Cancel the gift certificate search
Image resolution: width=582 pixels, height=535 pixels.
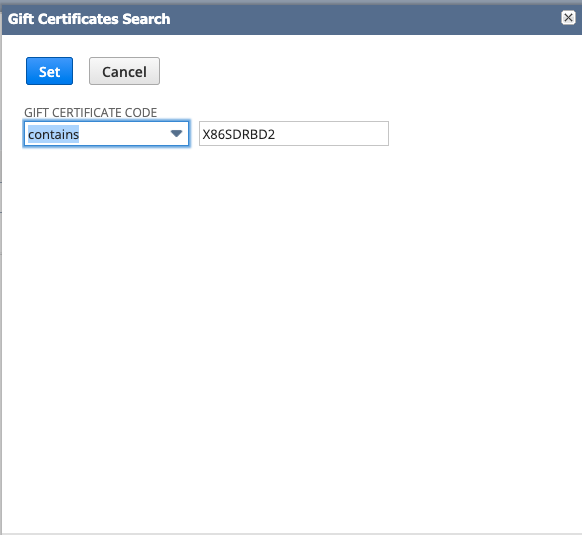click(x=124, y=71)
